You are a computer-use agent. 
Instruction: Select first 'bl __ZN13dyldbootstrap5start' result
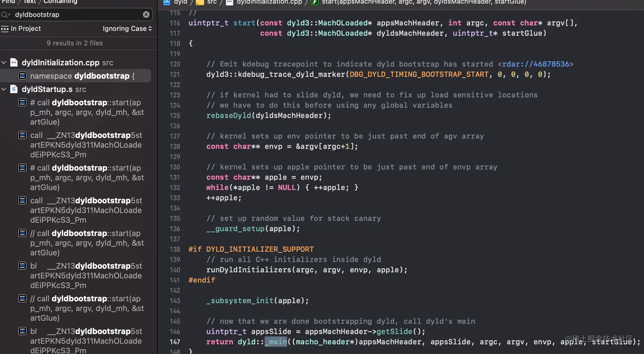coord(86,276)
